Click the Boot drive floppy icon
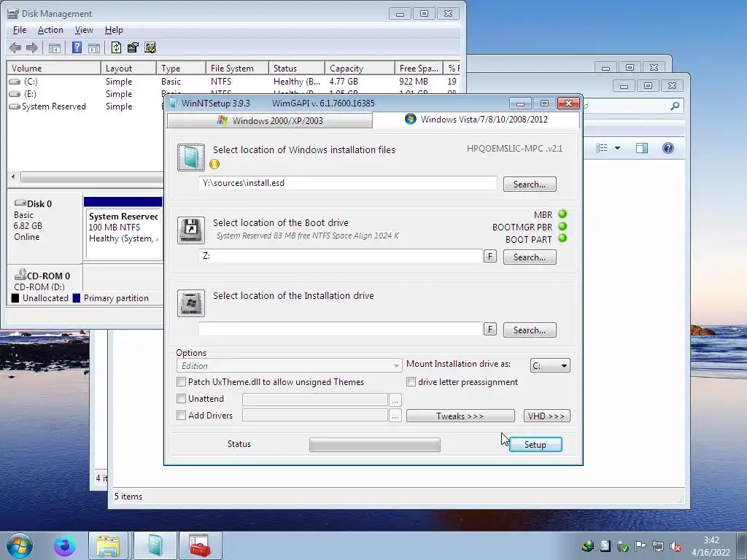The image size is (747, 560). tap(191, 230)
